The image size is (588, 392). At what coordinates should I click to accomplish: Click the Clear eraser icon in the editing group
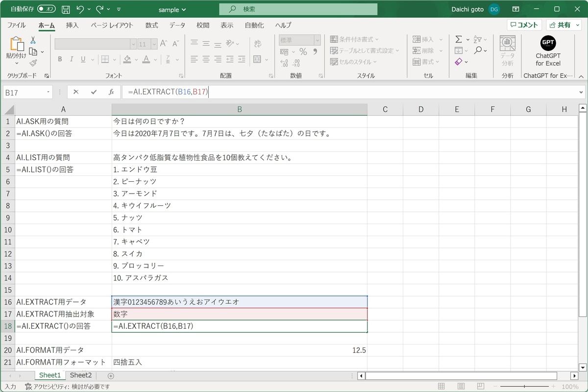tap(459, 62)
